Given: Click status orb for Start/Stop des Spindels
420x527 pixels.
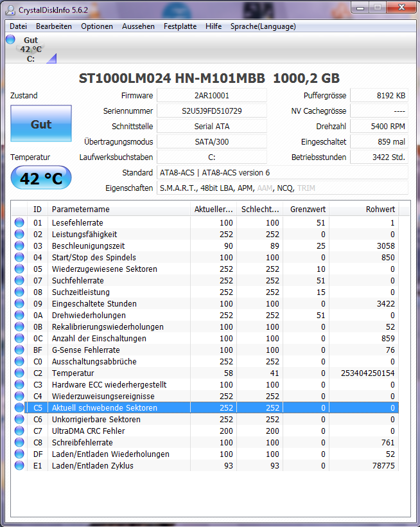Looking at the screenshot, I should tap(19, 257).
